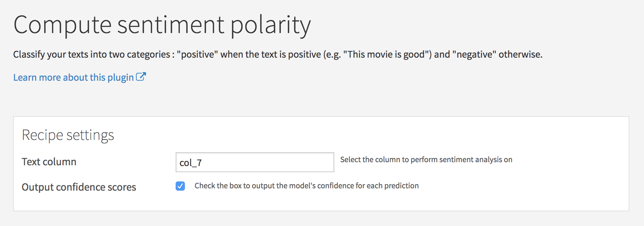Click the word settings in the Recipe settings heading
The width and height of the screenshot is (644, 226).
click(90, 135)
